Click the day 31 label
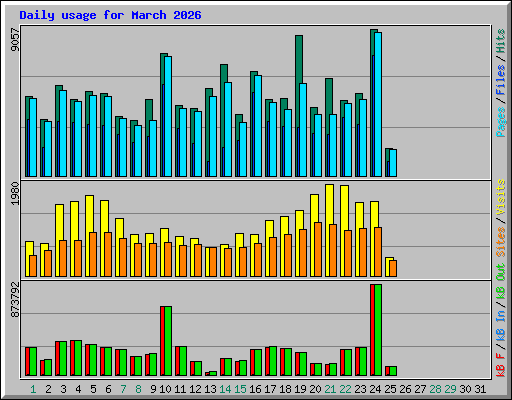The image size is (512, 400). (x=480, y=389)
